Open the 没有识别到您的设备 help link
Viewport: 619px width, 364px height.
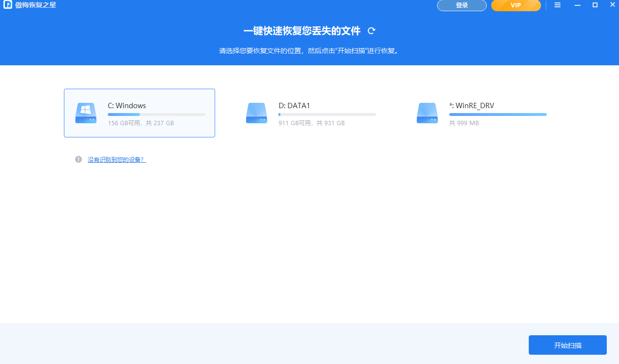[117, 159]
